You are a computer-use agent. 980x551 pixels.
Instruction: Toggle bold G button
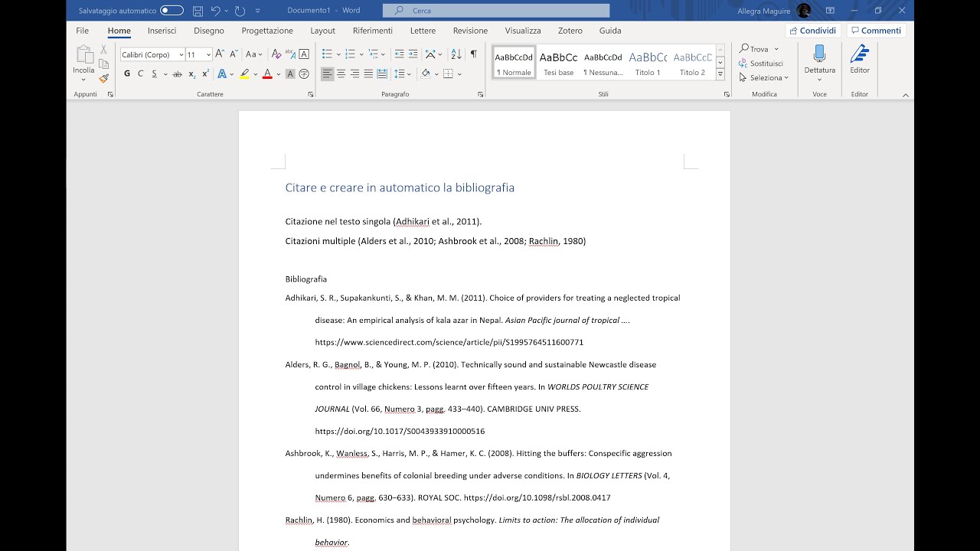click(x=127, y=74)
